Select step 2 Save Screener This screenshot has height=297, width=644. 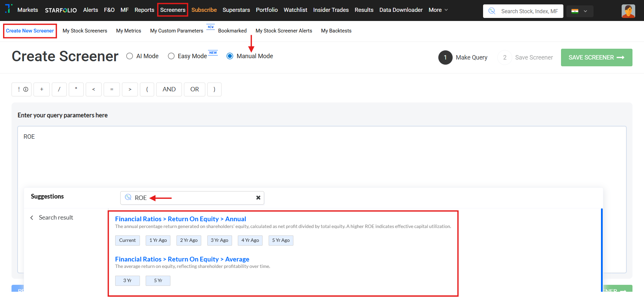[525, 58]
